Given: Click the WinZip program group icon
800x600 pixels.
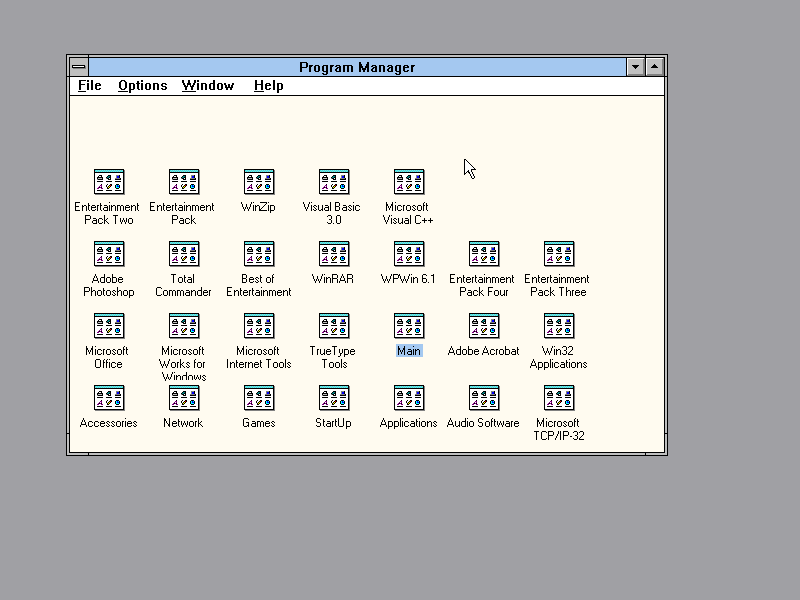Looking at the screenshot, I should click(259, 182).
